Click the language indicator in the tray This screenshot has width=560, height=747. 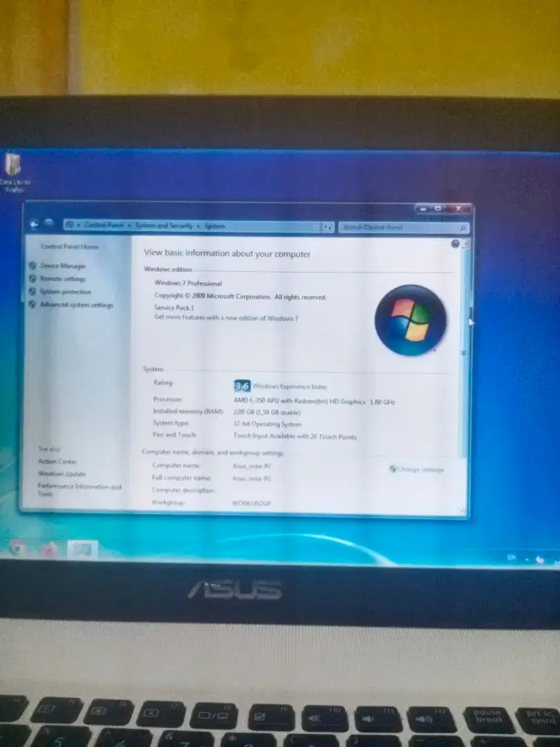[x=511, y=556]
